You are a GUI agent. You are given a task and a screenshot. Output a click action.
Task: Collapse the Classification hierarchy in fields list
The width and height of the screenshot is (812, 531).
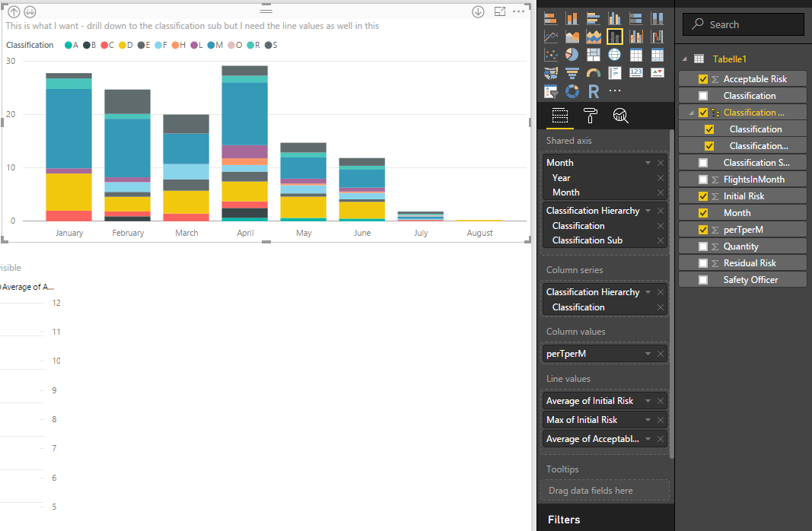pos(691,113)
